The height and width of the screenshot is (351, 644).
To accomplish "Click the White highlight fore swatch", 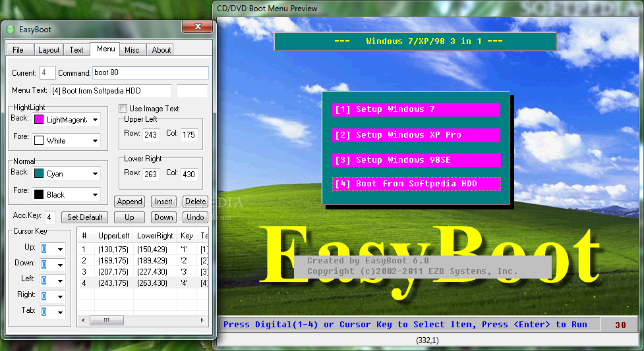I will point(39,140).
